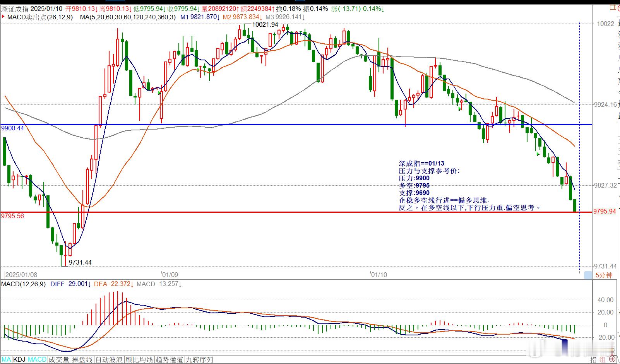620x364 pixels.
Task: Select the MACD indicator tab
Action: click(x=37, y=360)
